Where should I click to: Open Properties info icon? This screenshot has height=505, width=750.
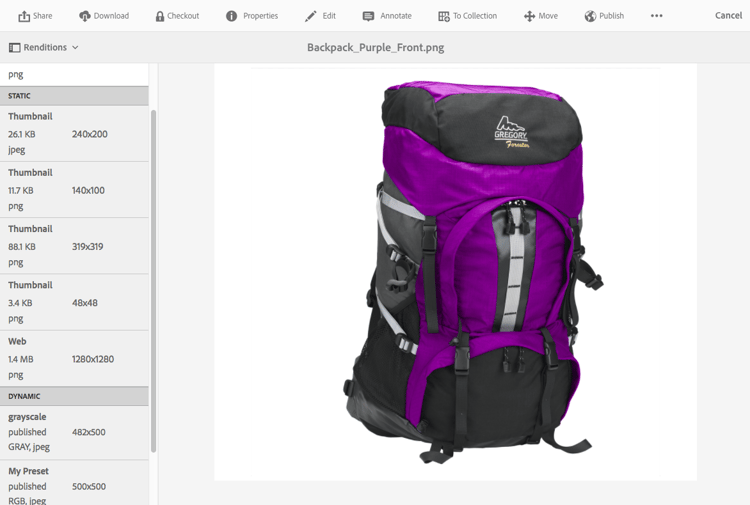pos(232,16)
